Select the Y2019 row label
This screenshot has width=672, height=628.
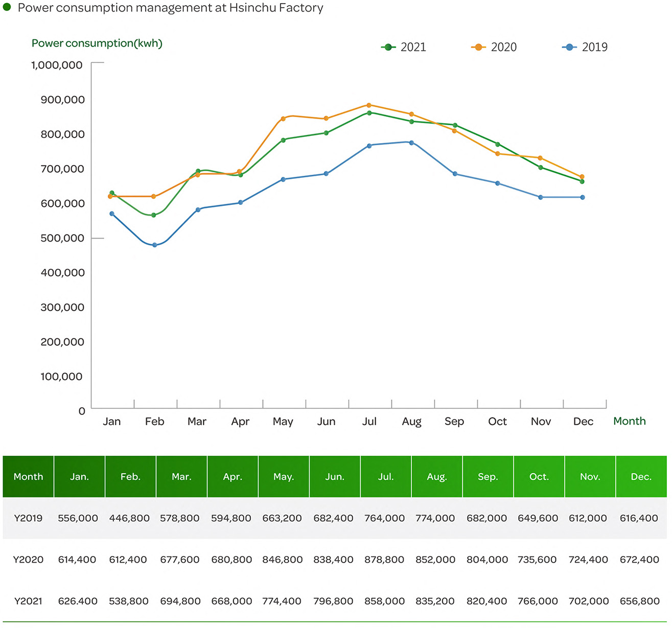pyautogui.click(x=28, y=518)
